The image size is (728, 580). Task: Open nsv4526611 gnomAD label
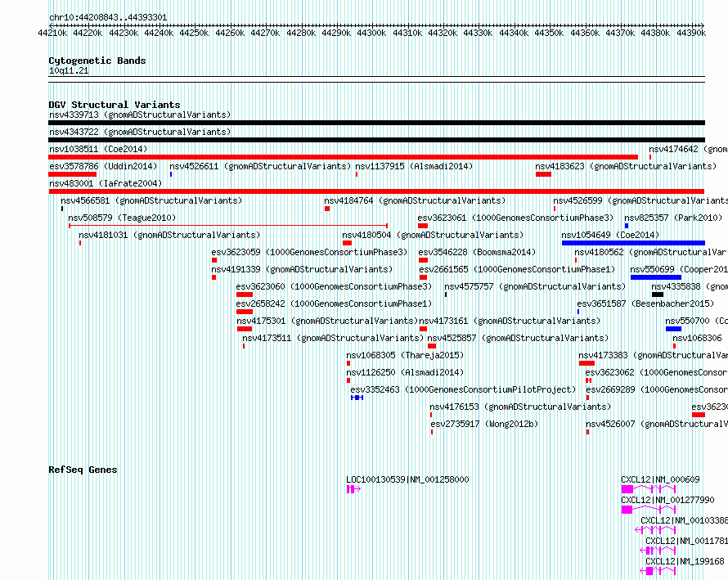click(x=260, y=166)
